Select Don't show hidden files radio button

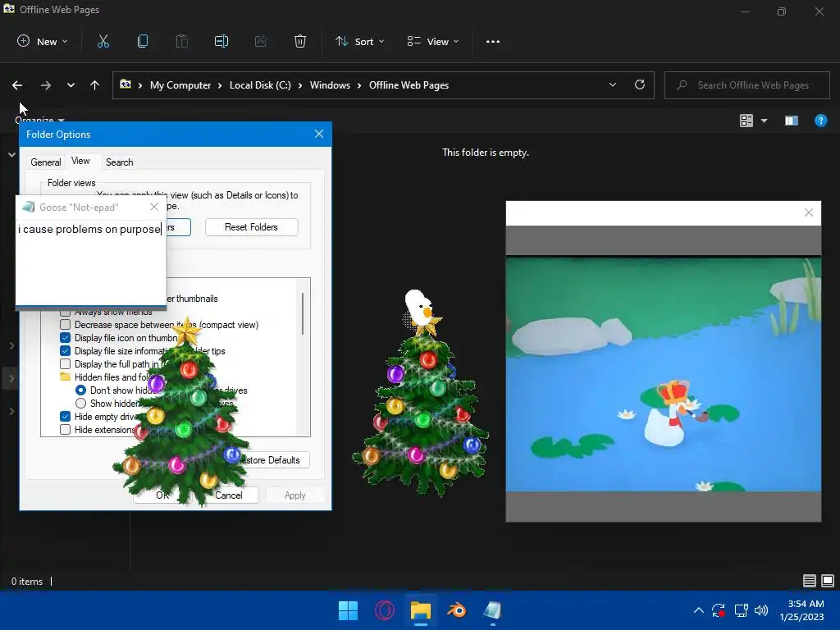(81, 390)
